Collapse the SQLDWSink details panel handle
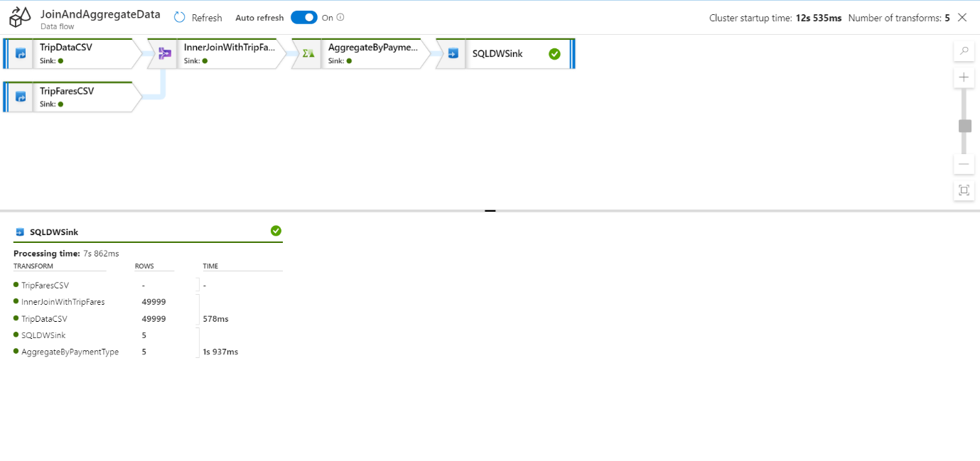 pyautogui.click(x=490, y=210)
